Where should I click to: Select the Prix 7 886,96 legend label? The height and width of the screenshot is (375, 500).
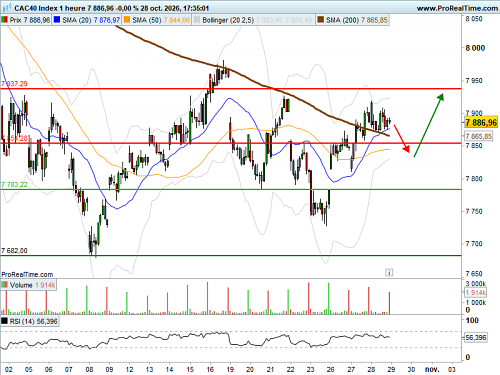30,20
